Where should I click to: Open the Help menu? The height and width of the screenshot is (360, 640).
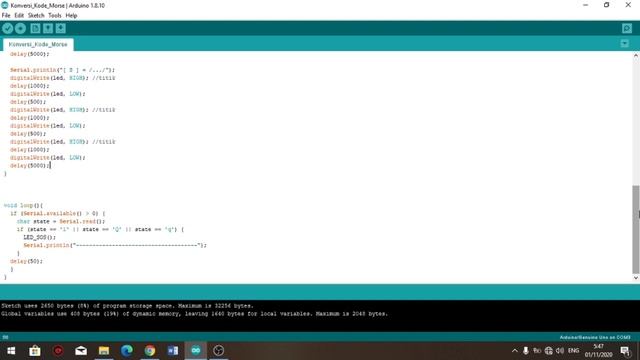[x=71, y=16]
